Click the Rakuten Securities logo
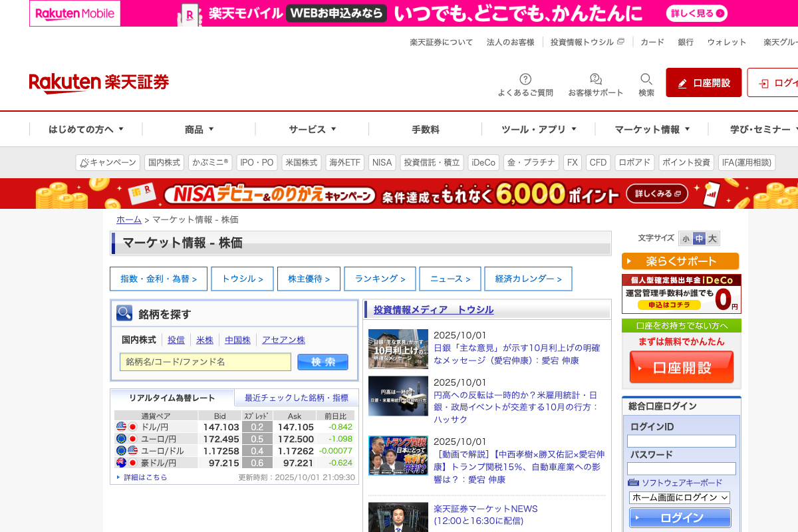 pyautogui.click(x=99, y=82)
